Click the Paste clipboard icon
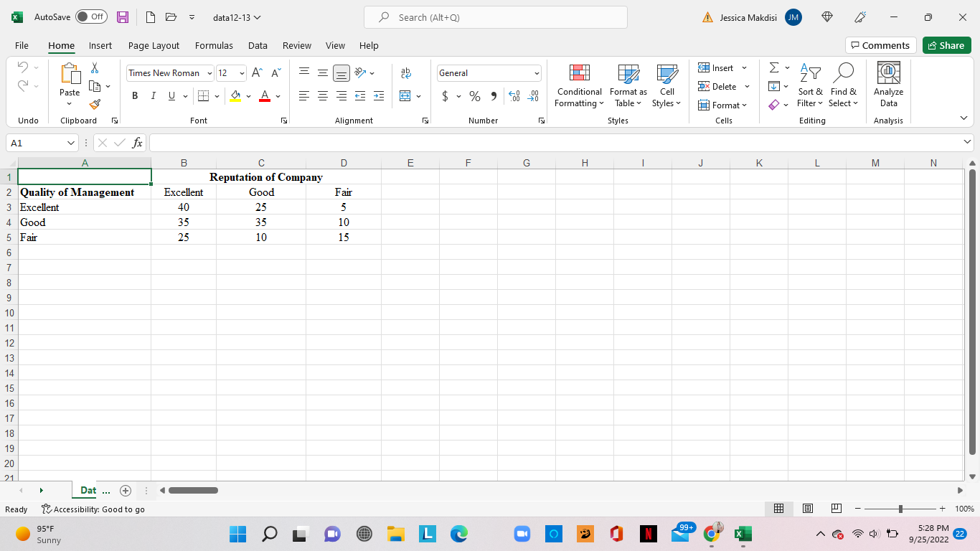This screenshot has height=551, width=980. 70,75
